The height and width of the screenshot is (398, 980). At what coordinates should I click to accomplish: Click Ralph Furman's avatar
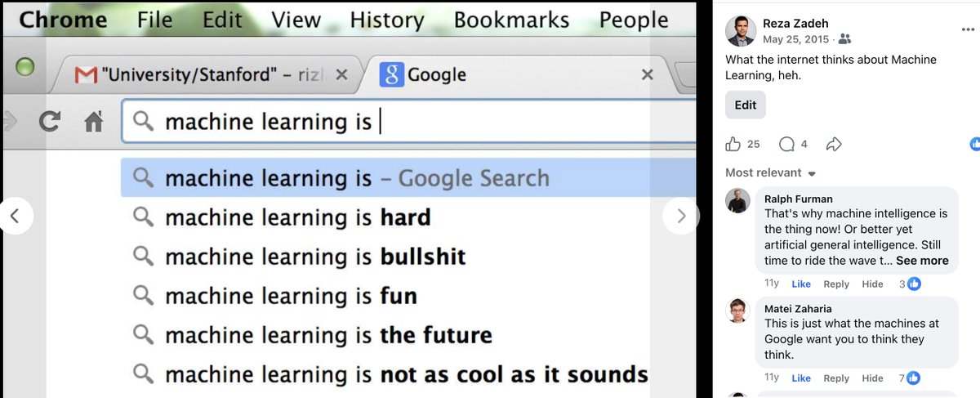pos(737,200)
